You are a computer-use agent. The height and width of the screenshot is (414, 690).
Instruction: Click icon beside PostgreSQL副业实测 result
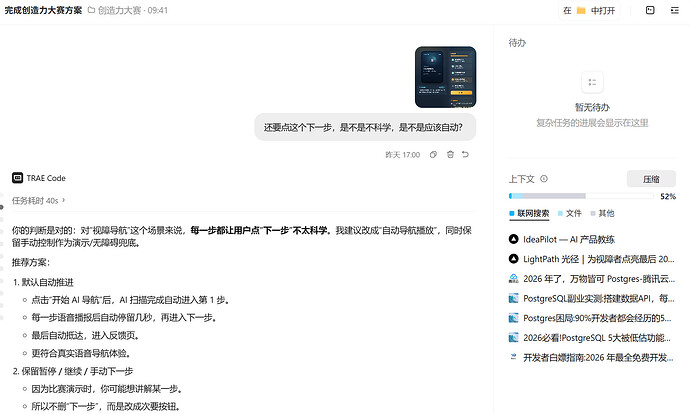click(x=514, y=298)
